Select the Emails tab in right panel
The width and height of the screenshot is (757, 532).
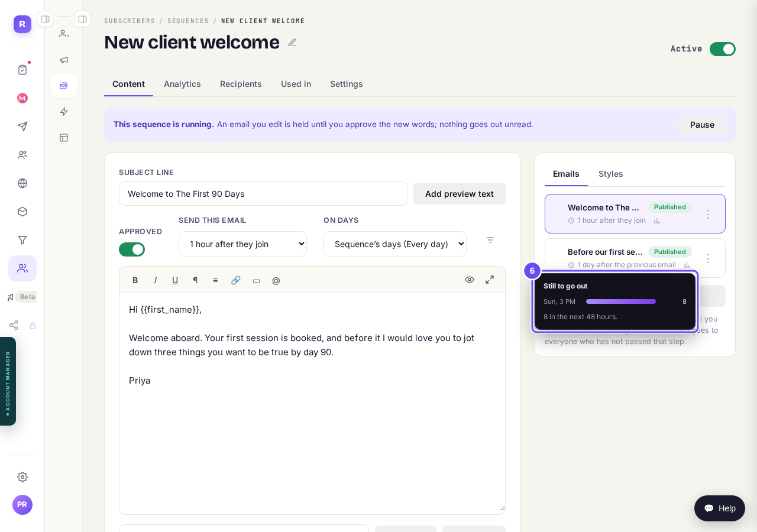coord(566,174)
